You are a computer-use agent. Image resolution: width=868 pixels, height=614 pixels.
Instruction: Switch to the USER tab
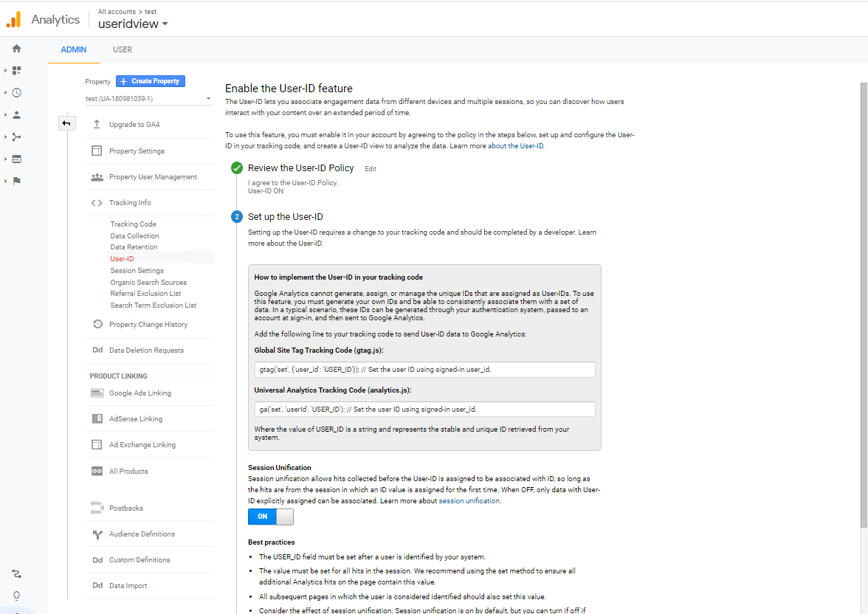(x=123, y=49)
